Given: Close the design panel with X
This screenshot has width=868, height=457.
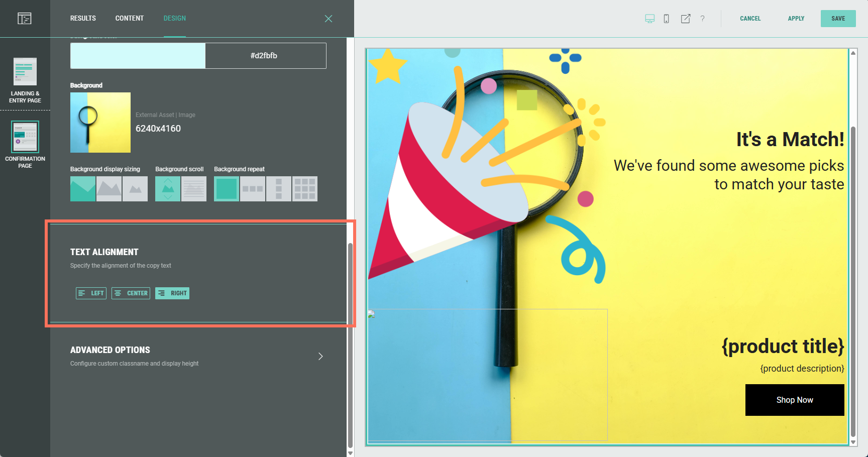Looking at the screenshot, I should click(x=329, y=19).
